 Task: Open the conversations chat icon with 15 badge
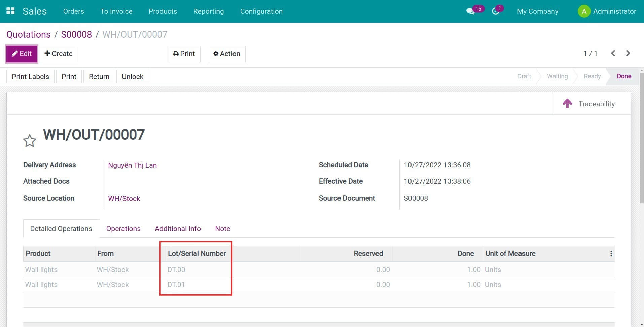(470, 11)
